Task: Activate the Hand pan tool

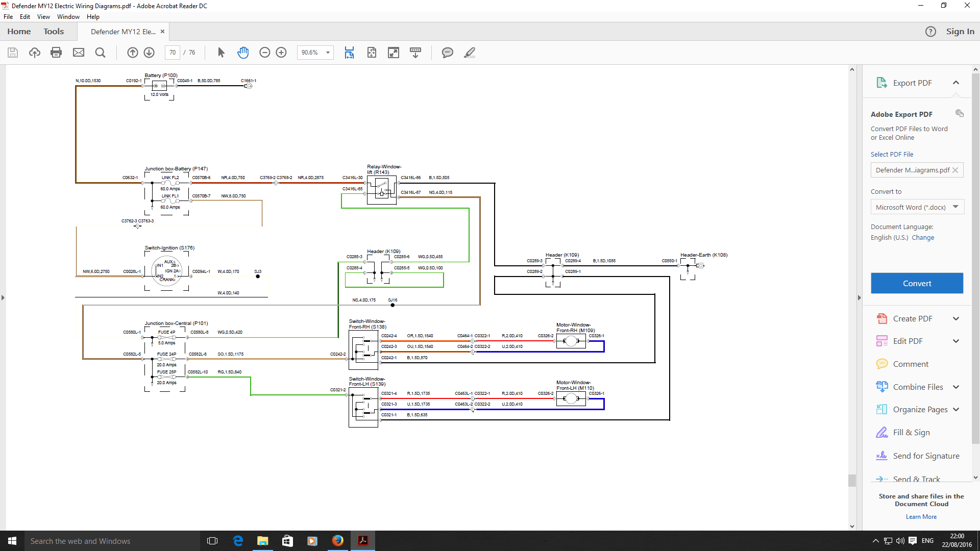Action: [243, 53]
